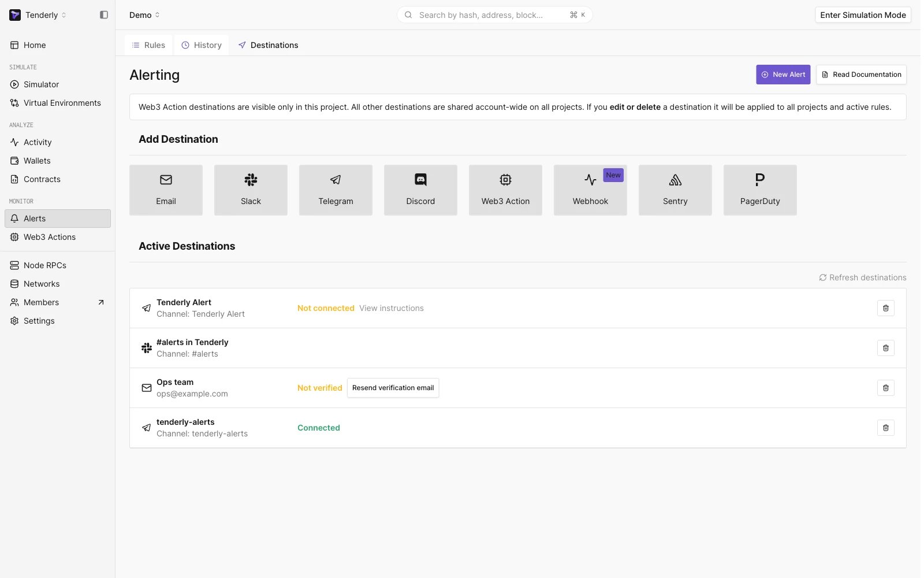
Task: Click the Ops team destination name
Action: [175, 382]
